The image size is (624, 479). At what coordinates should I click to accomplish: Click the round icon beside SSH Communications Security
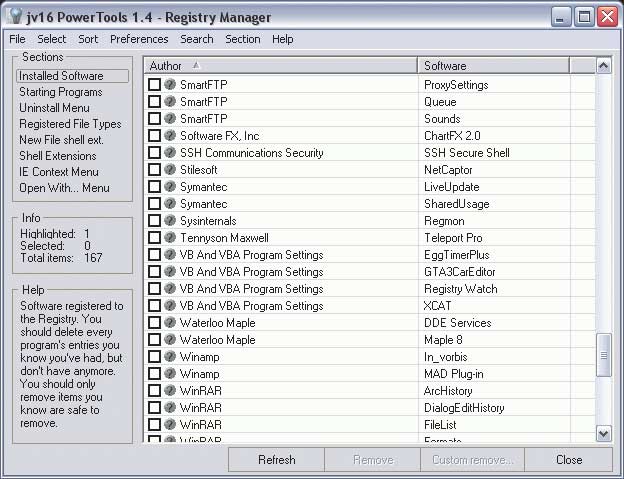click(x=170, y=152)
